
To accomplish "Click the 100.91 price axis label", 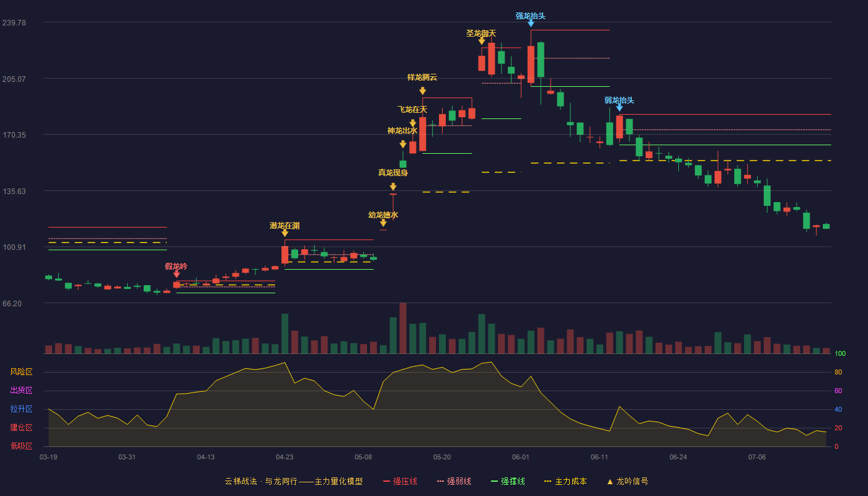I will point(14,247).
